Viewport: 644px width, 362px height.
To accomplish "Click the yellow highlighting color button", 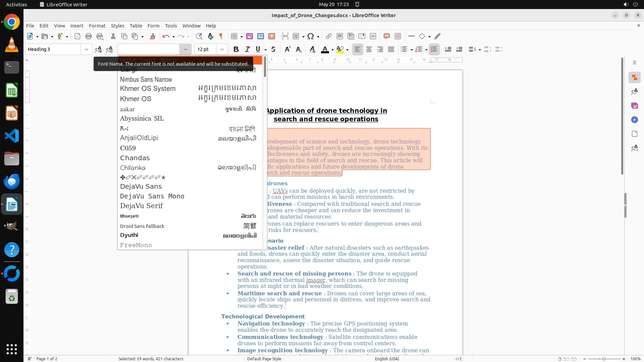I will click(340, 49).
